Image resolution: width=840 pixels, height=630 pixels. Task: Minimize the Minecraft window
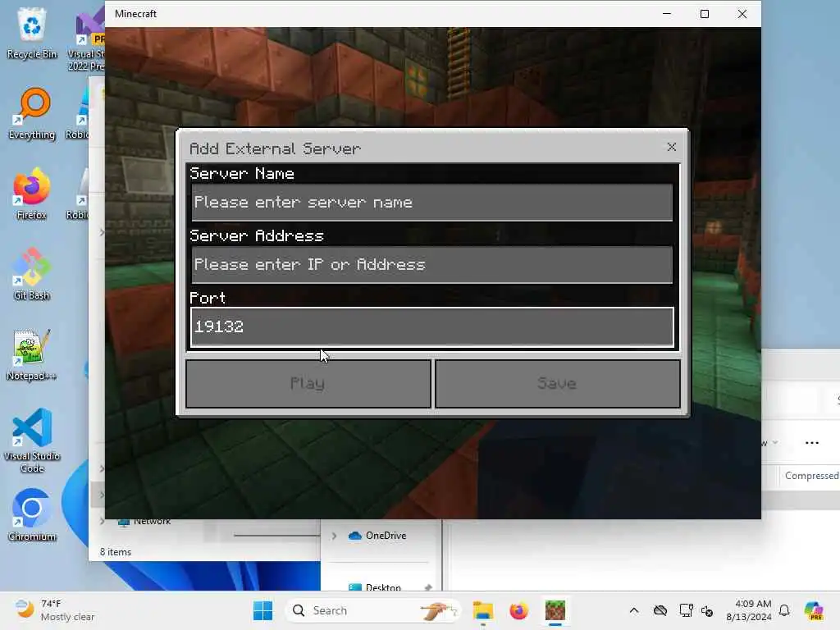tap(667, 14)
